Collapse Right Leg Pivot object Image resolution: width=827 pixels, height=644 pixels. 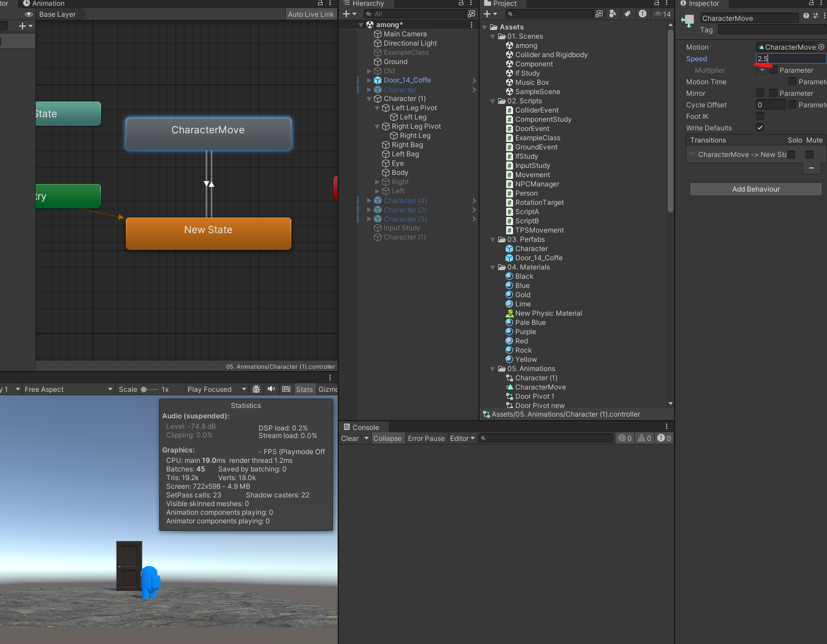[377, 126]
